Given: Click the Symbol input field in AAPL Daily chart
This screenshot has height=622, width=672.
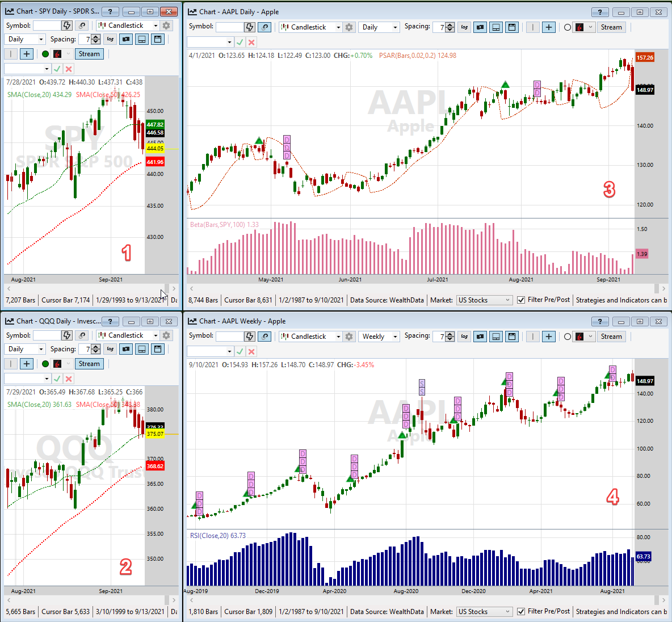Looking at the screenshot, I should [230, 27].
